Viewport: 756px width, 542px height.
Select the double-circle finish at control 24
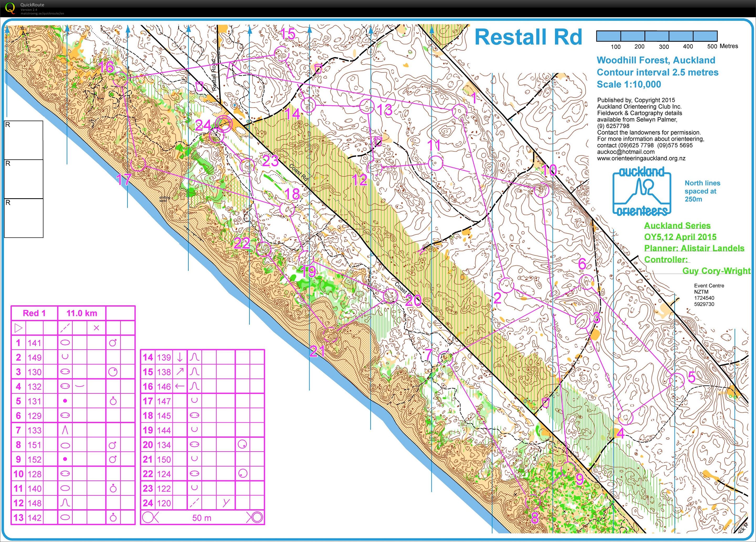tap(224, 124)
